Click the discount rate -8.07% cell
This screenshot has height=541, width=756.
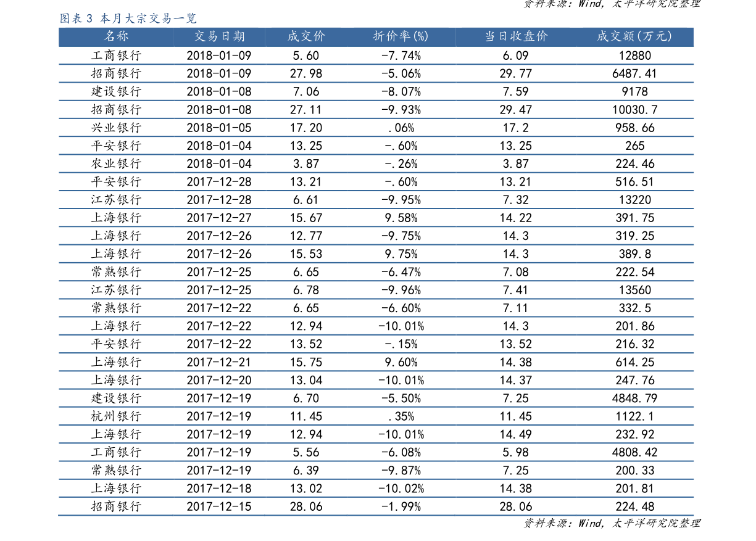(401, 91)
